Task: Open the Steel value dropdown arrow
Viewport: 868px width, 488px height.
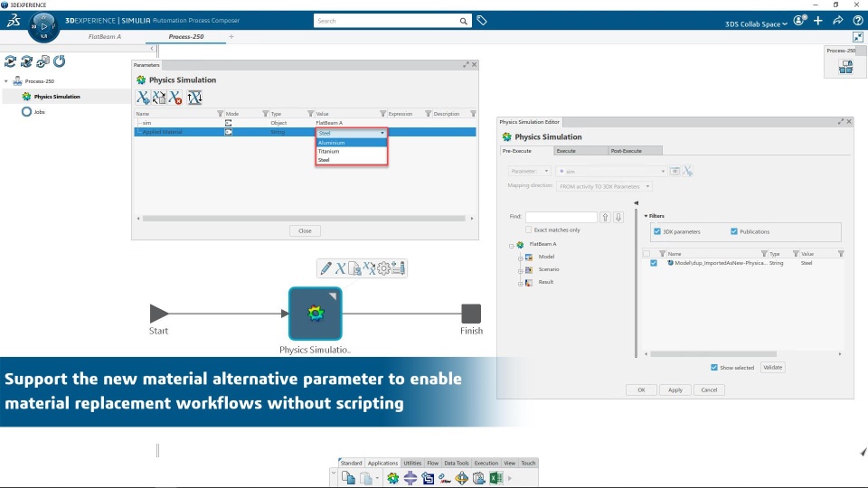Action: click(382, 134)
